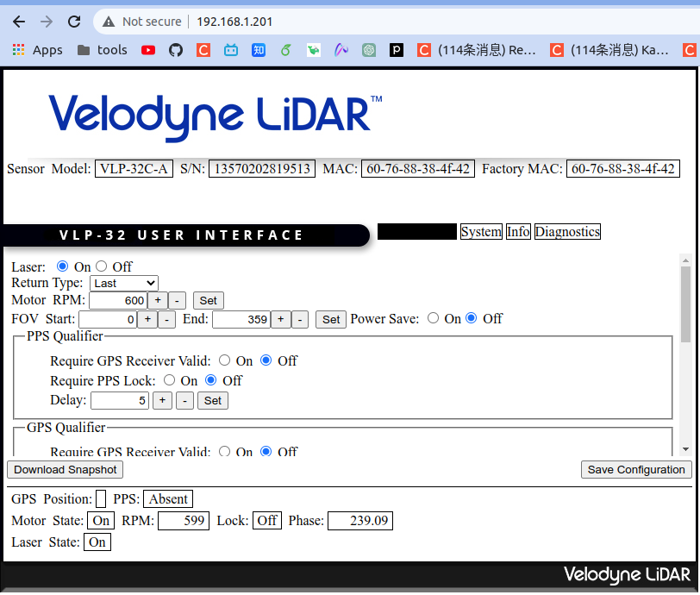Click Save Configuration button
The image size is (700, 595).
coord(636,469)
